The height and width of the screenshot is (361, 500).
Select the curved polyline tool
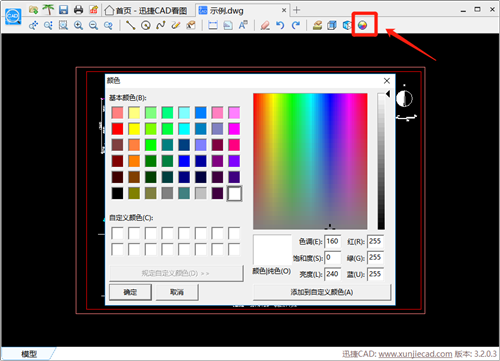pyautogui.click(x=161, y=25)
